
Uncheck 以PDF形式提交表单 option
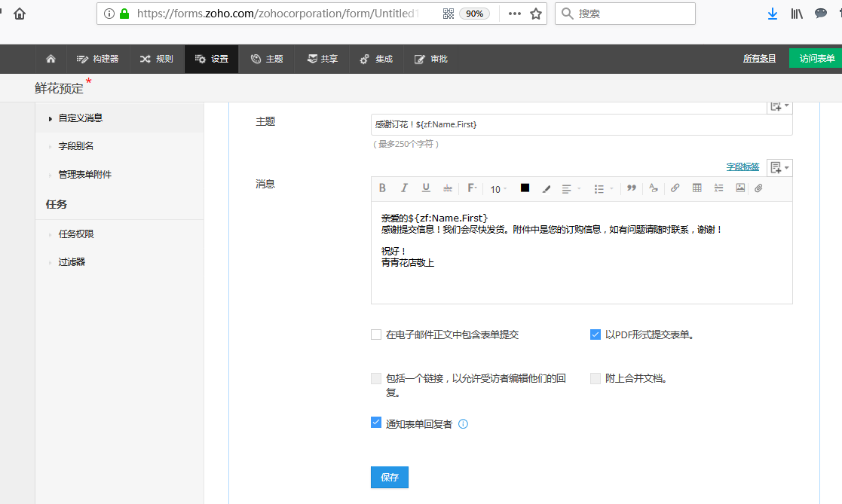(x=596, y=334)
